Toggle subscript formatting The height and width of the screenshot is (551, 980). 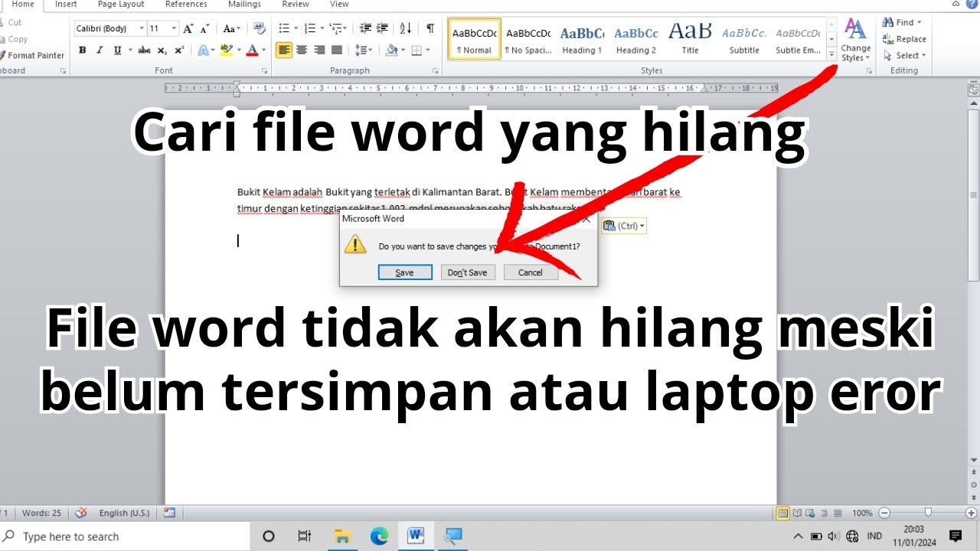click(x=162, y=51)
